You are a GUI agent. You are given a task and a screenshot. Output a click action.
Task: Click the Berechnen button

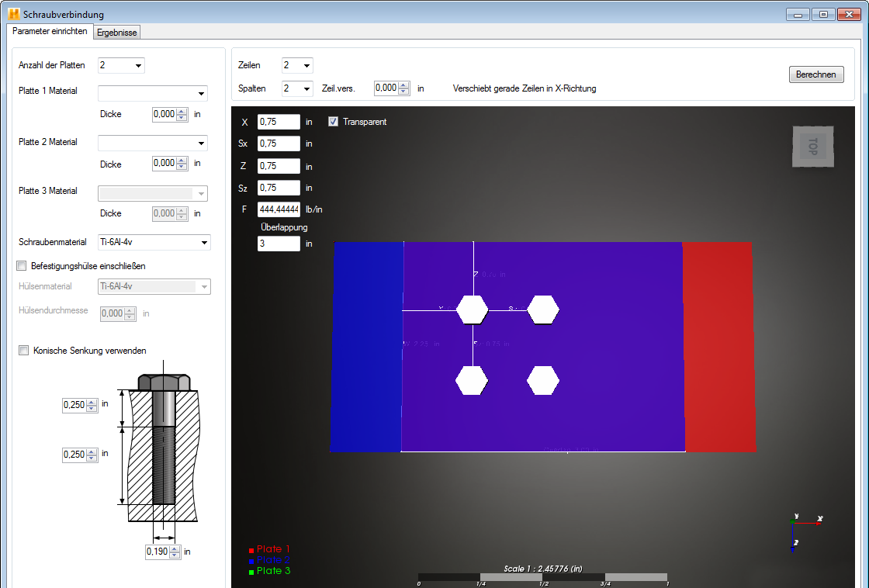coord(815,74)
